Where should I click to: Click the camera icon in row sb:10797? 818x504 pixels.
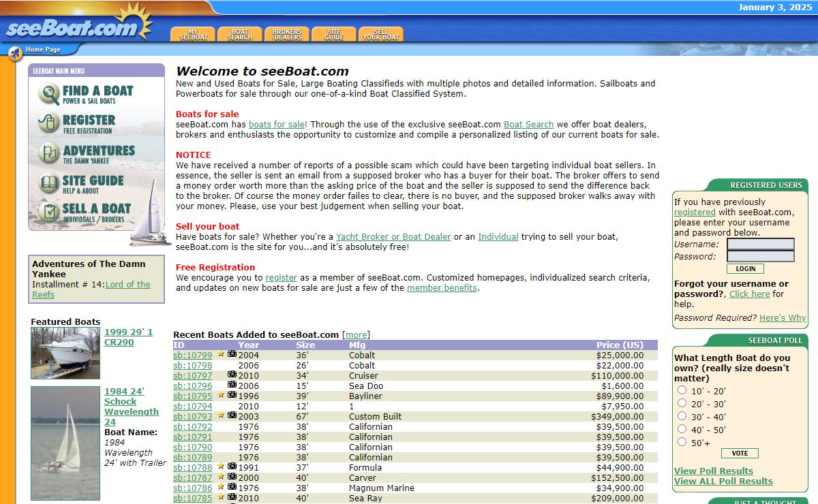coord(232,375)
